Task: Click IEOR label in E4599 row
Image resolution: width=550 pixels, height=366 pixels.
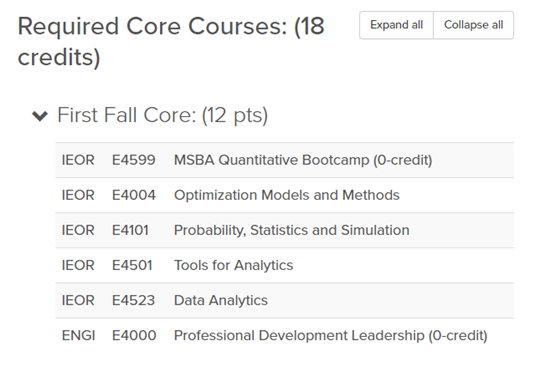Action: pos(78,160)
